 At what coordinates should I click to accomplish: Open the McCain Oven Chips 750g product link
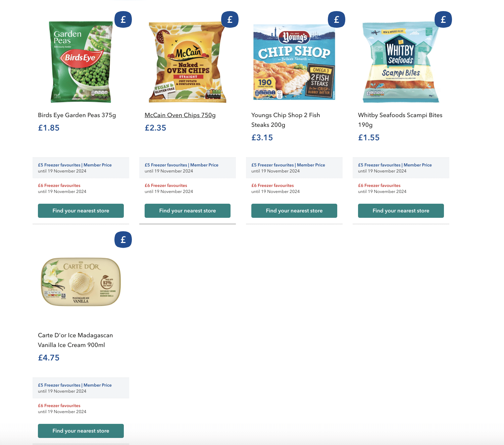coord(180,115)
